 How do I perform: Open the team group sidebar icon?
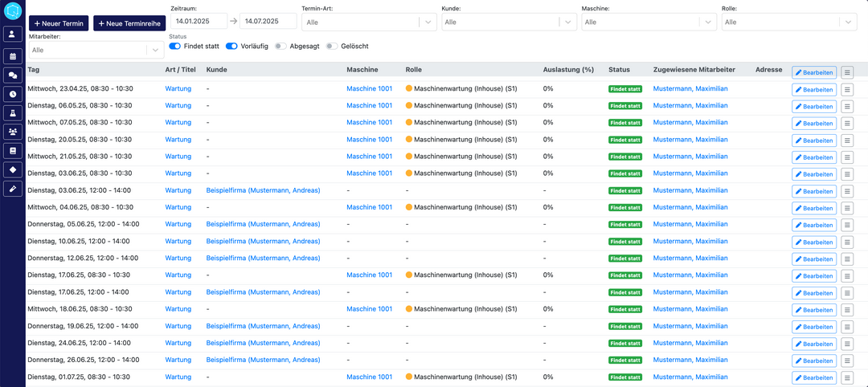tap(12, 131)
